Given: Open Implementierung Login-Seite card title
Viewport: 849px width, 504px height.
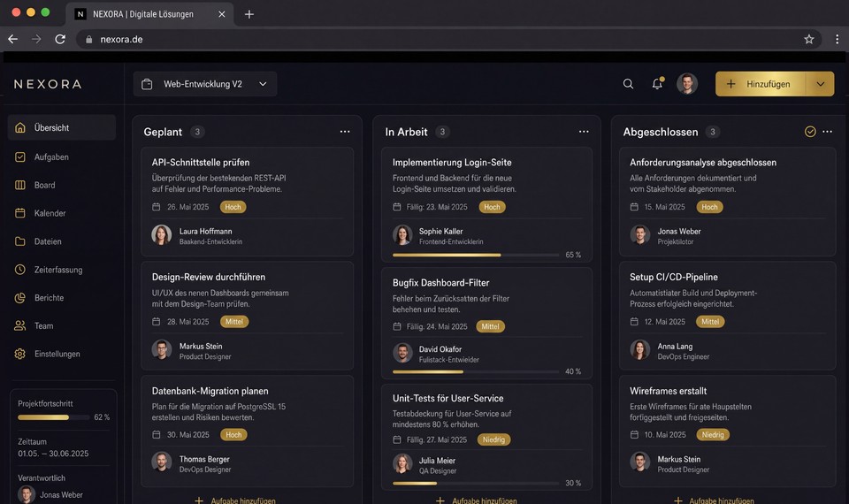Looking at the screenshot, I should pos(452,163).
